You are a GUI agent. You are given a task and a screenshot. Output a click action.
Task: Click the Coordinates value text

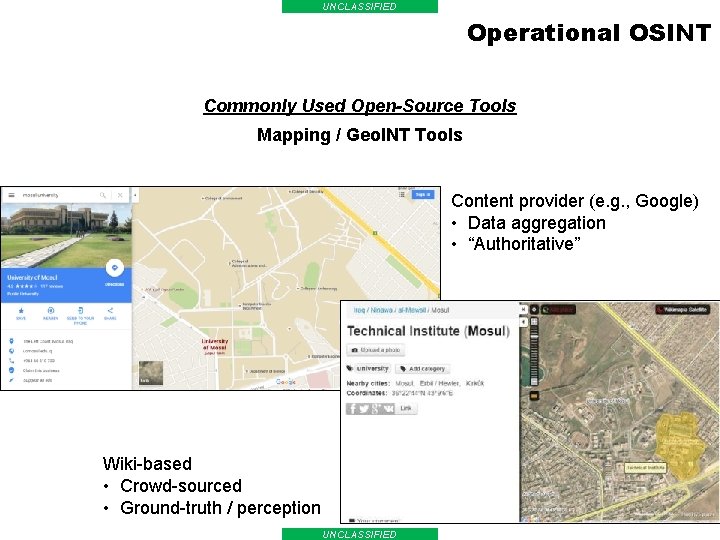coord(422,393)
